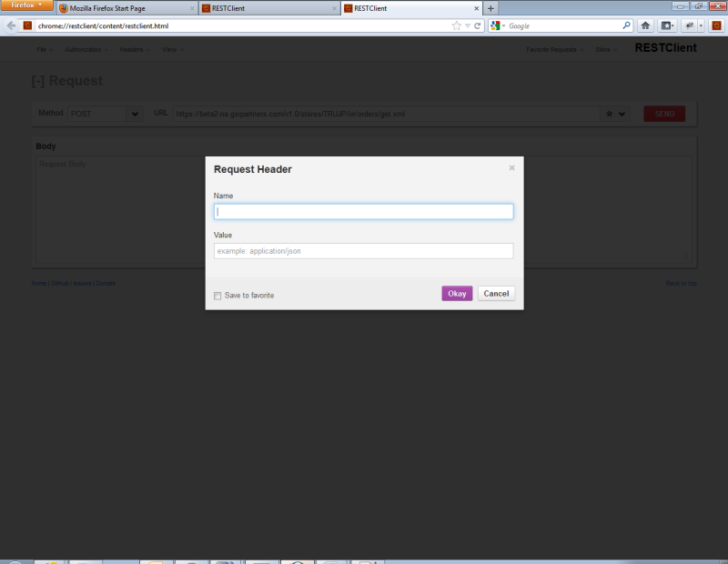Open the Google search engine dropdown
Viewport: 728px width, 564px height.
tap(499, 25)
